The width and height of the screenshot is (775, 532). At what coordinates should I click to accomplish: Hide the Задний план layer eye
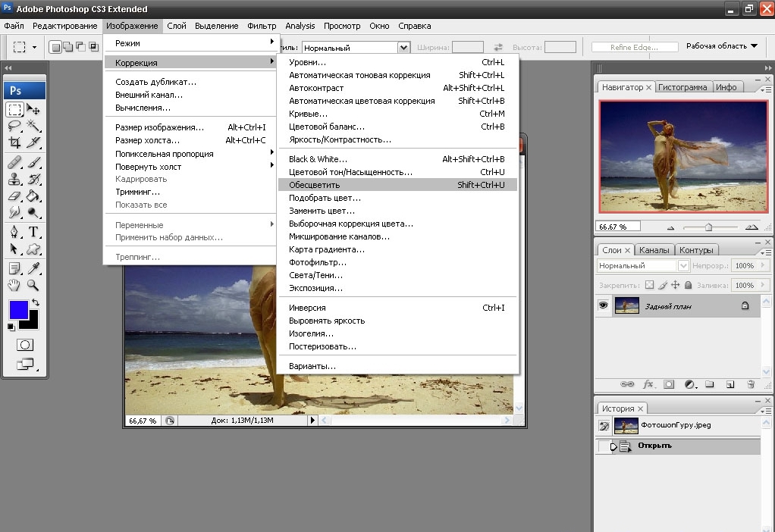coord(604,305)
